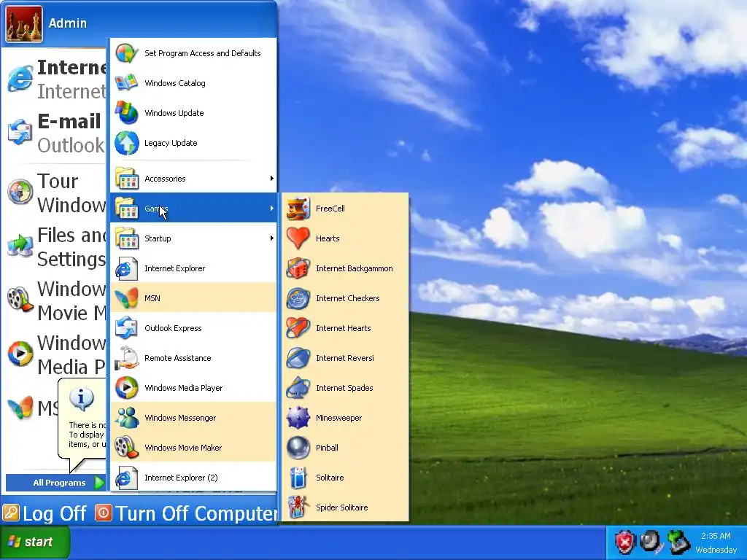This screenshot has width=747, height=560.
Task: Click the Internet Backgammon text label
Action: point(354,268)
